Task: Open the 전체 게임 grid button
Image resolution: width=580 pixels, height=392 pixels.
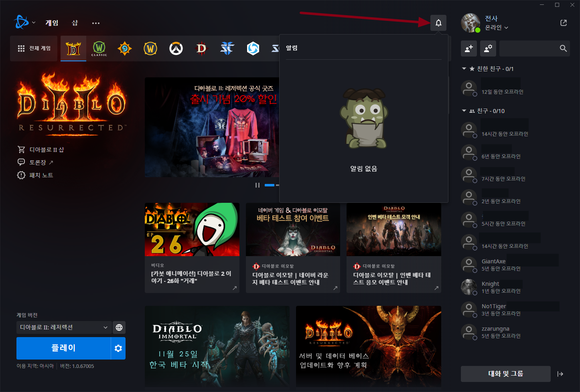Action: [x=34, y=48]
